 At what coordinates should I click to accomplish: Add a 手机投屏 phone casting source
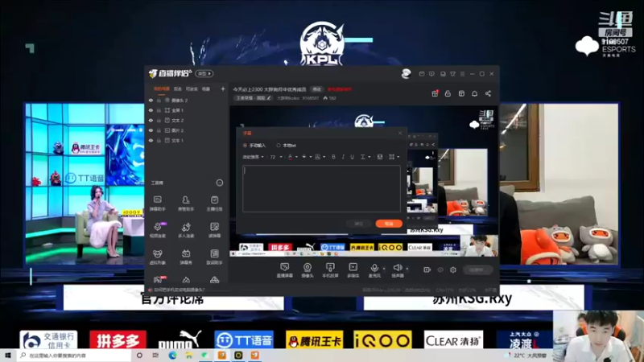point(330,270)
